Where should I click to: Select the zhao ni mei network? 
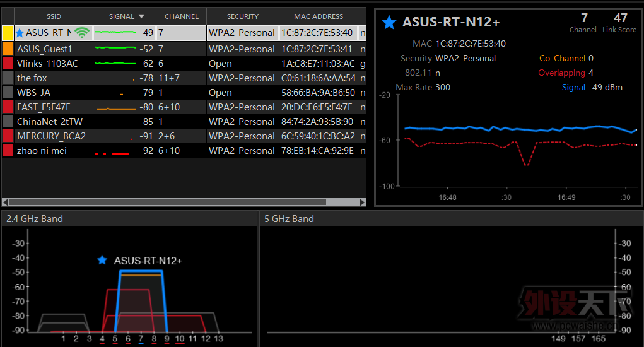click(x=184, y=150)
